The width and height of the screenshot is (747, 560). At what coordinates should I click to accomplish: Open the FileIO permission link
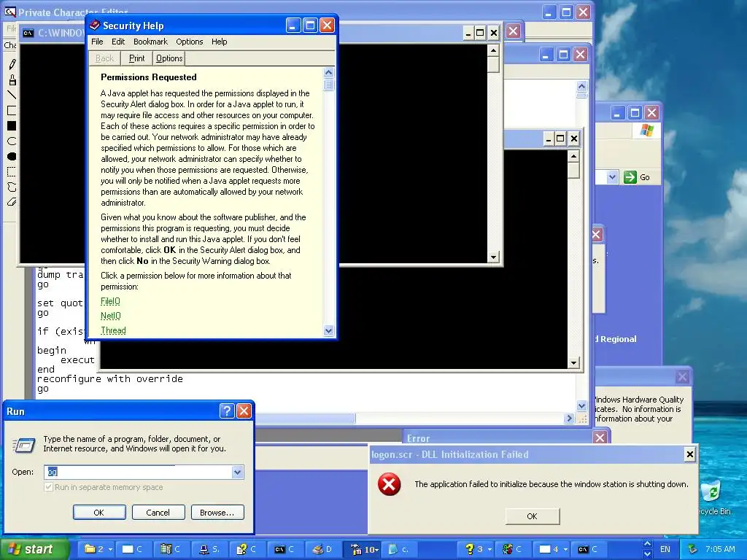pos(111,301)
